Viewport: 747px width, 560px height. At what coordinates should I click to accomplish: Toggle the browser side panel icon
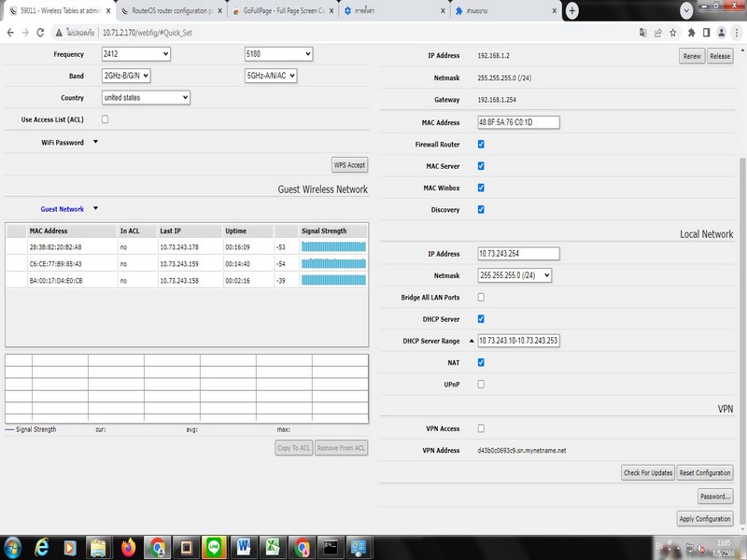(x=706, y=33)
